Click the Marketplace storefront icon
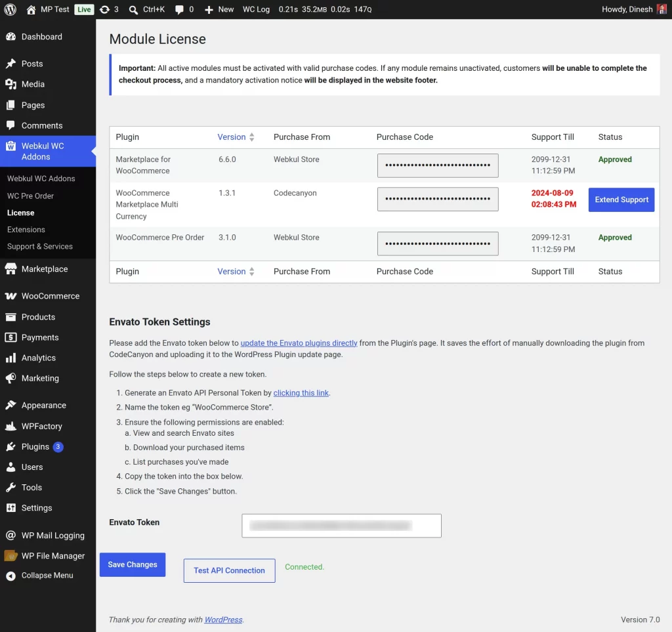This screenshot has width=672, height=632. coord(10,269)
